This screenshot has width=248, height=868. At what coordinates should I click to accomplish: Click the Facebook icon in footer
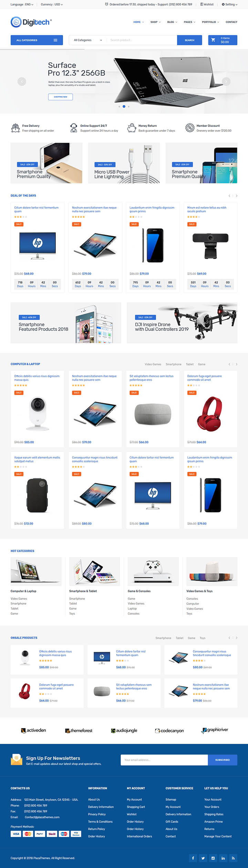pyautogui.click(x=193, y=858)
